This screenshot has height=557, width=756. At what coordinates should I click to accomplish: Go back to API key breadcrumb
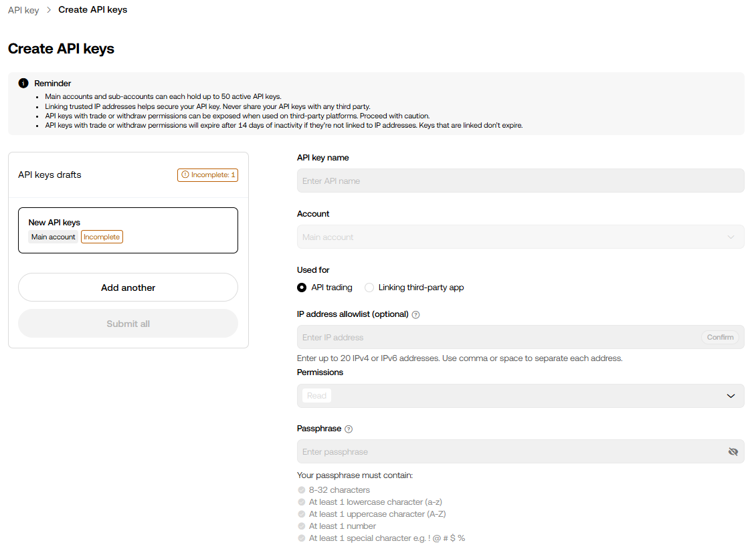pyautogui.click(x=23, y=10)
